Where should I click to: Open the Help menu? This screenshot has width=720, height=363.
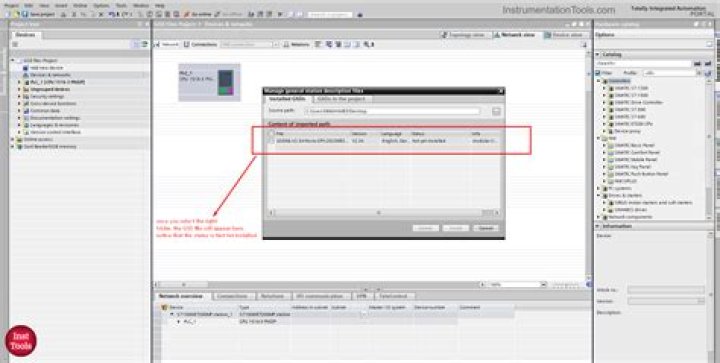pyautogui.click(x=160, y=6)
